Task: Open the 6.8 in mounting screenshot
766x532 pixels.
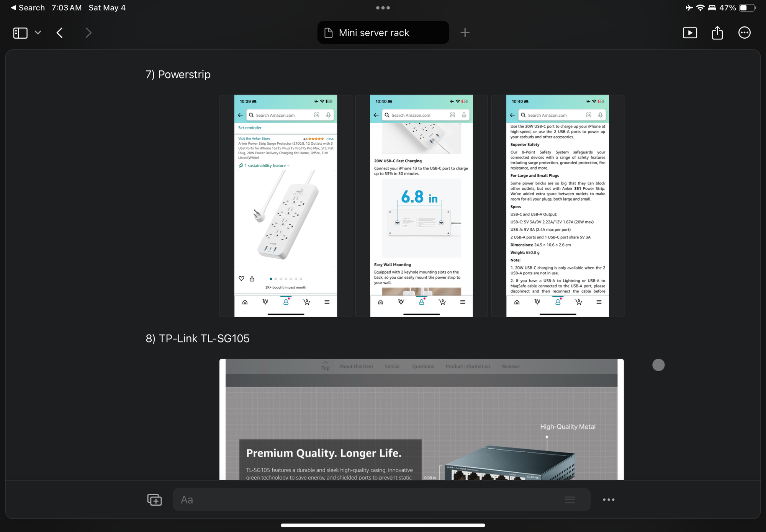Action: coord(421,206)
